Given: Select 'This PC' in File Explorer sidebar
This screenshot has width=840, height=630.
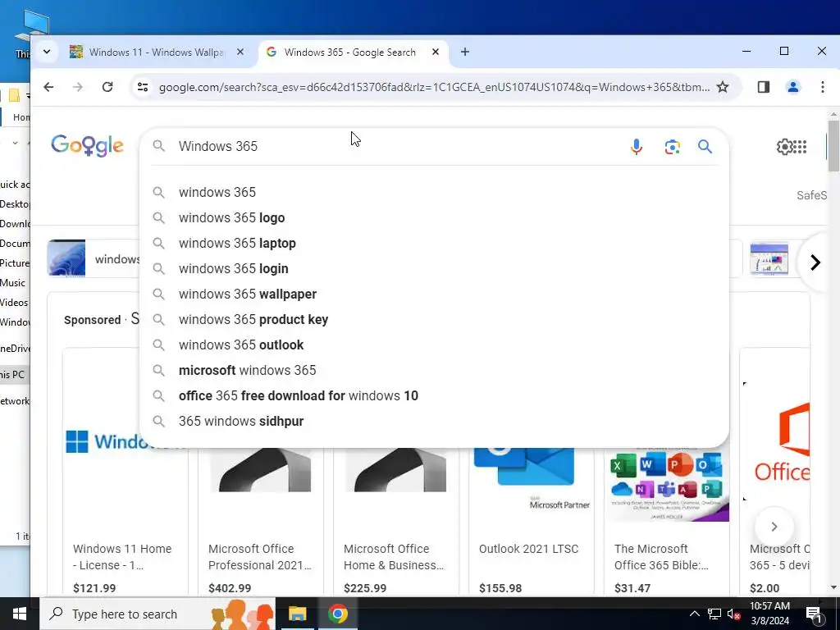Looking at the screenshot, I should 13,374.
